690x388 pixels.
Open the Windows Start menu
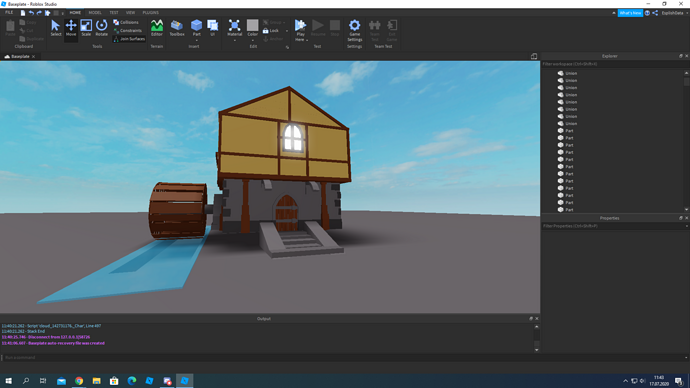8,381
